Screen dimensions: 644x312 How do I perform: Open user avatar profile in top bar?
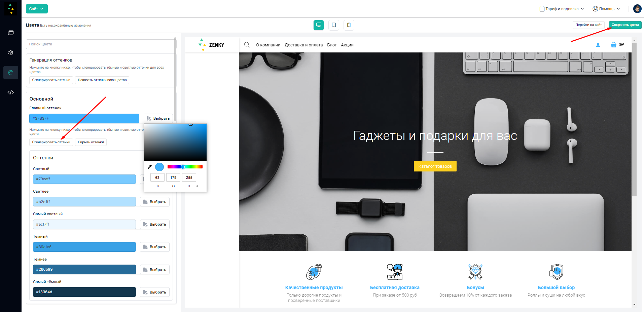pyautogui.click(x=637, y=9)
